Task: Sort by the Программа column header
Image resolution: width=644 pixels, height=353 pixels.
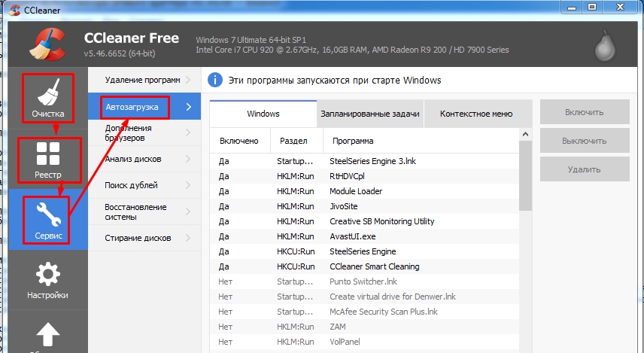Action: pyautogui.click(x=421, y=141)
